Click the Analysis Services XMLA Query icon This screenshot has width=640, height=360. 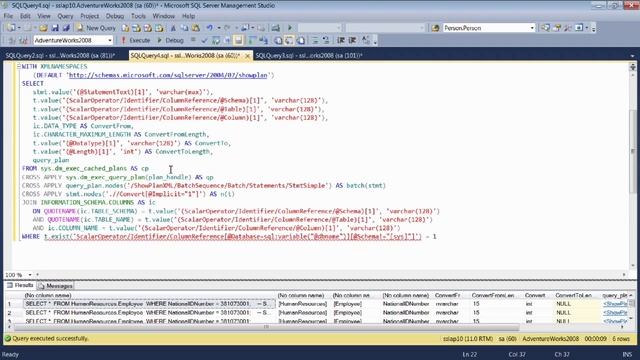pos(159,28)
